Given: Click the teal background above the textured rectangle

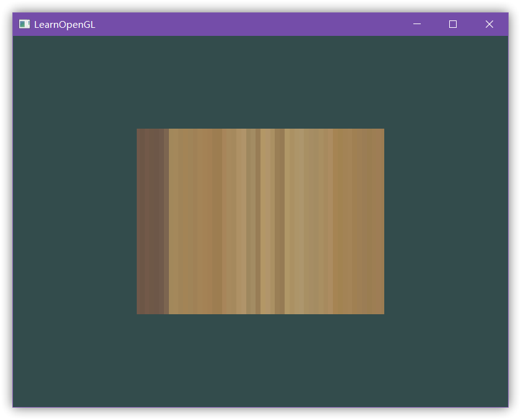Looking at the screenshot, I should 260,80.
